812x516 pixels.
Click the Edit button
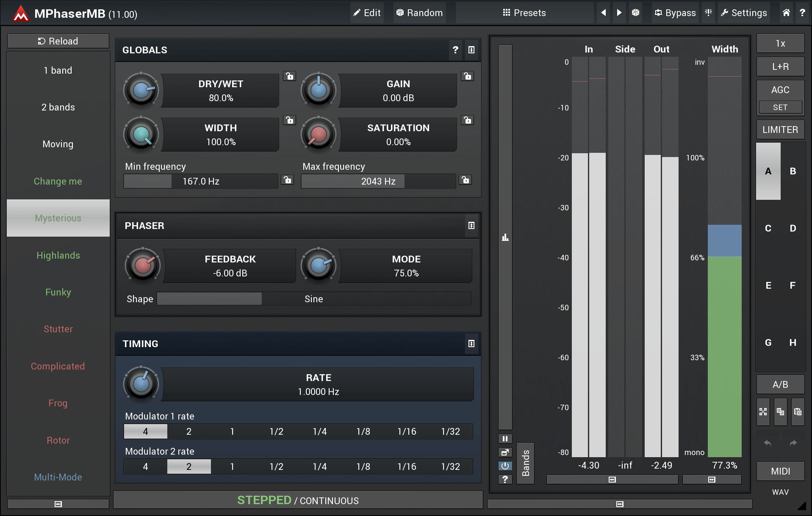click(x=367, y=13)
